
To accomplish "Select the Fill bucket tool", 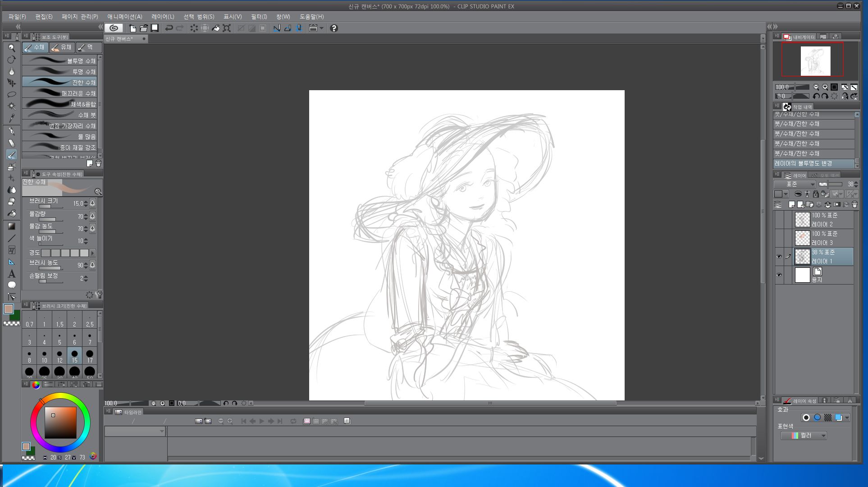I will [x=12, y=213].
